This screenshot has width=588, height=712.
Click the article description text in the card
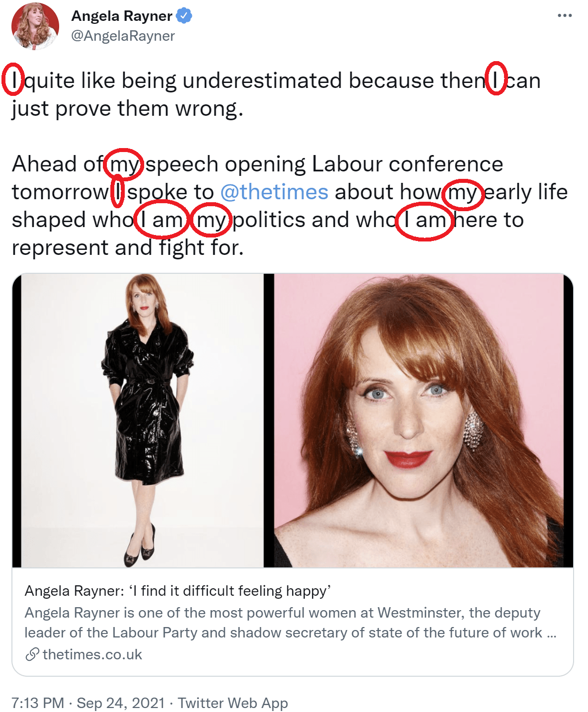click(x=290, y=623)
